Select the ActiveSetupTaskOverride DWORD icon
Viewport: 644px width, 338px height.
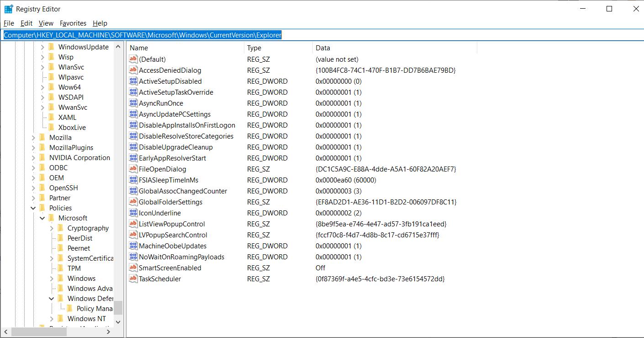coord(133,92)
